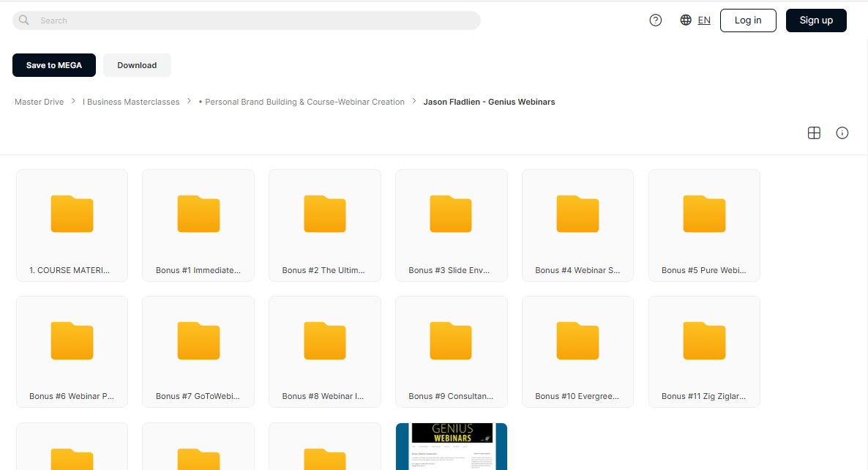The image size is (868, 470).
Task: Open Bonus #1 Immediate... folder icon
Action: 199,214
